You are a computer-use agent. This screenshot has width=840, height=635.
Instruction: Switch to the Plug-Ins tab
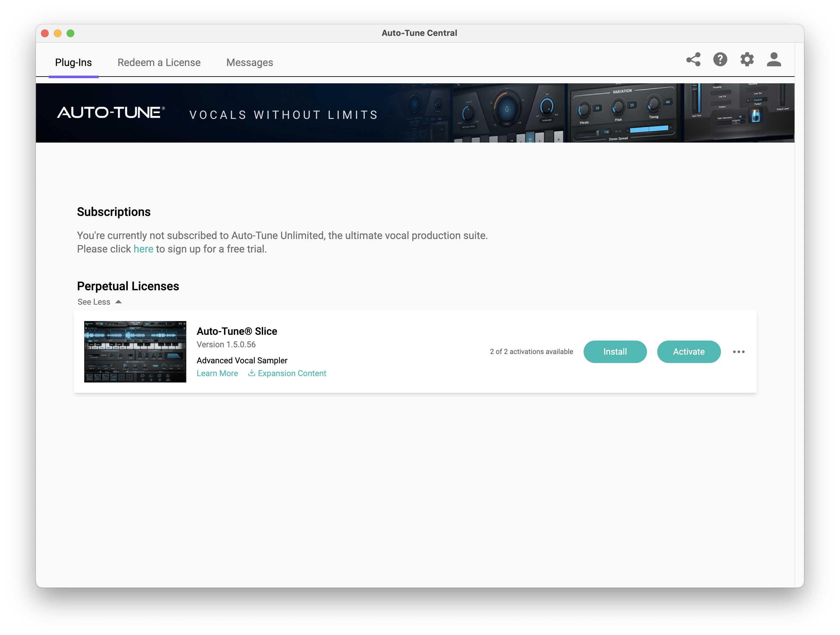coord(73,62)
